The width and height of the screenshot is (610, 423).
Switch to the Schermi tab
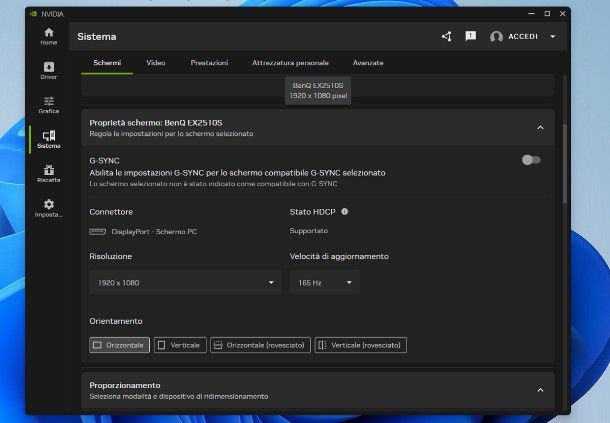[x=107, y=63]
